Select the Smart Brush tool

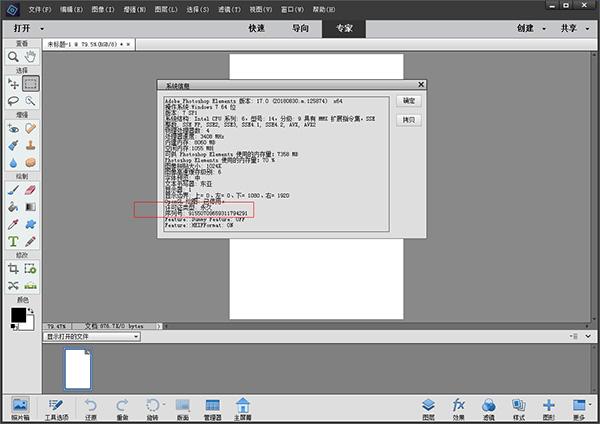pyautogui.click(x=13, y=145)
